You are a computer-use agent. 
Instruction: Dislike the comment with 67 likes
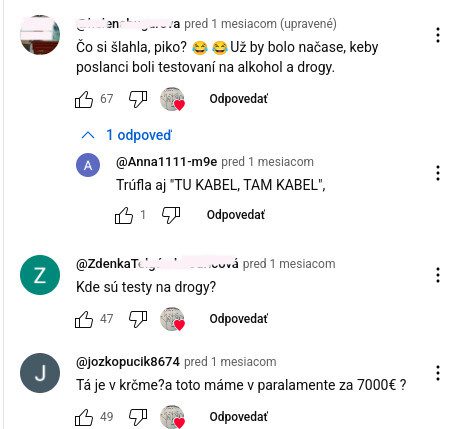(x=138, y=99)
